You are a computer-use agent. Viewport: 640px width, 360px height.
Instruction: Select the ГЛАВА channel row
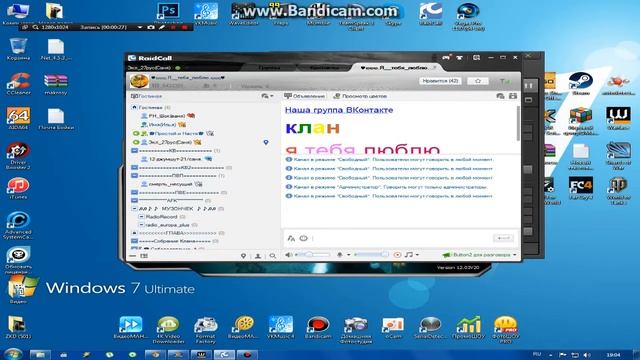tap(178, 233)
